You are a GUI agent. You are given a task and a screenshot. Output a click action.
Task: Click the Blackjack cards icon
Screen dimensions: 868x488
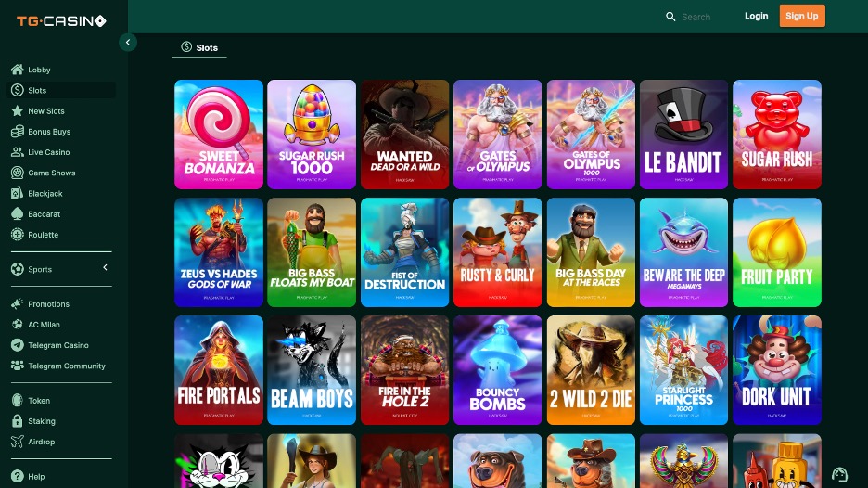point(17,194)
